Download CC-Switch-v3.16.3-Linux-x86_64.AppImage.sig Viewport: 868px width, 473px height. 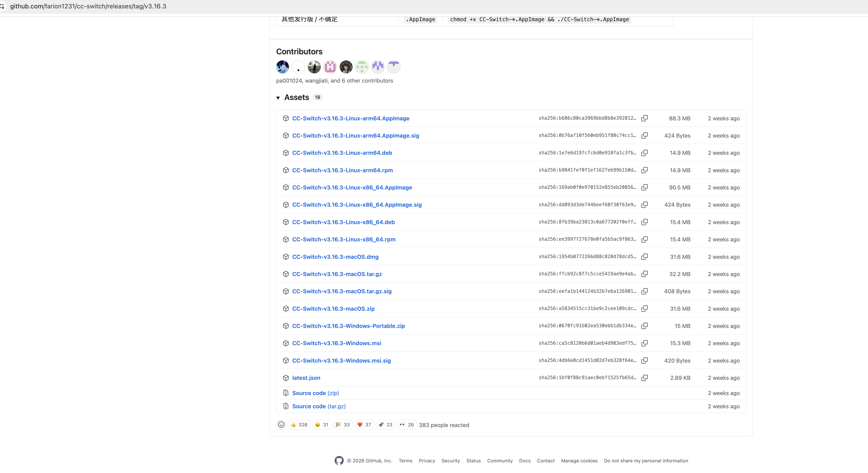[357, 204]
